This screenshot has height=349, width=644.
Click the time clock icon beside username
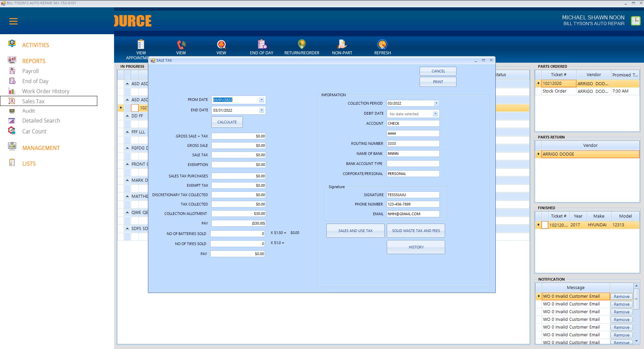pyautogui.click(x=635, y=21)
